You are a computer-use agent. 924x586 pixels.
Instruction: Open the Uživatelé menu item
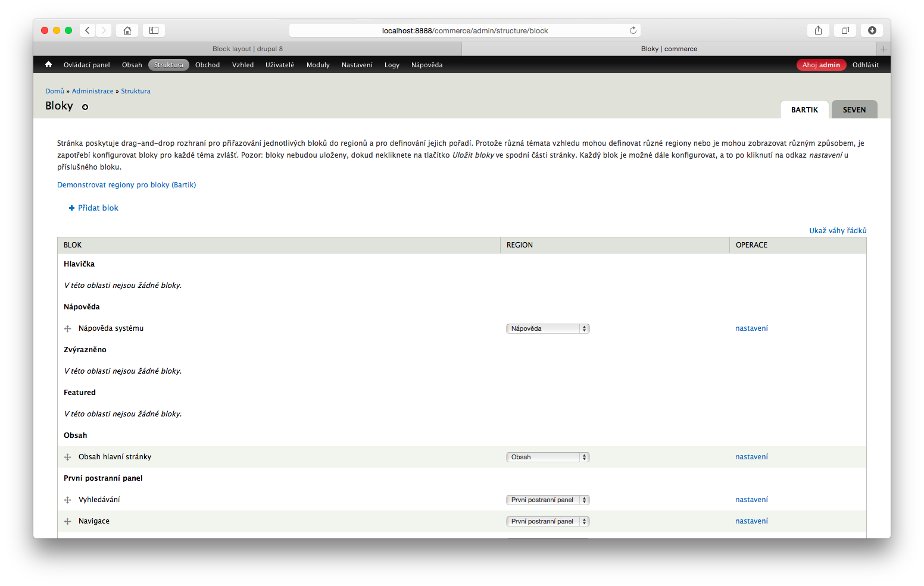point(280,65)
